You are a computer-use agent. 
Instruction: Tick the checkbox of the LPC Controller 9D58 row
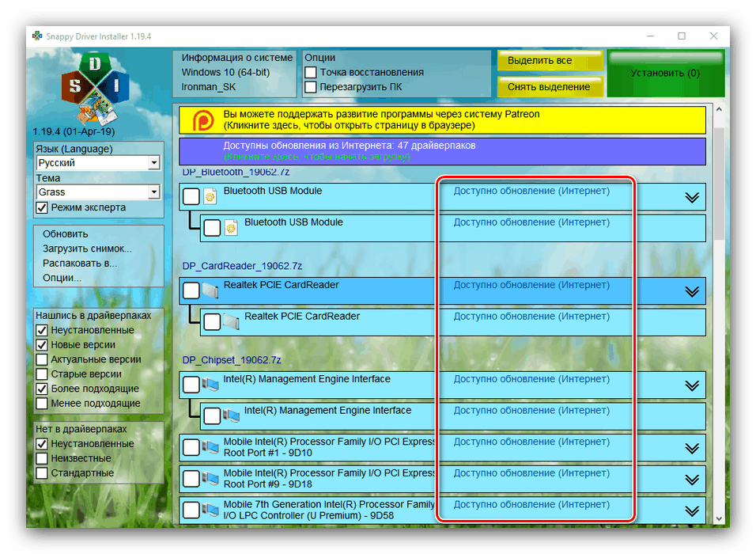point(191,510)
